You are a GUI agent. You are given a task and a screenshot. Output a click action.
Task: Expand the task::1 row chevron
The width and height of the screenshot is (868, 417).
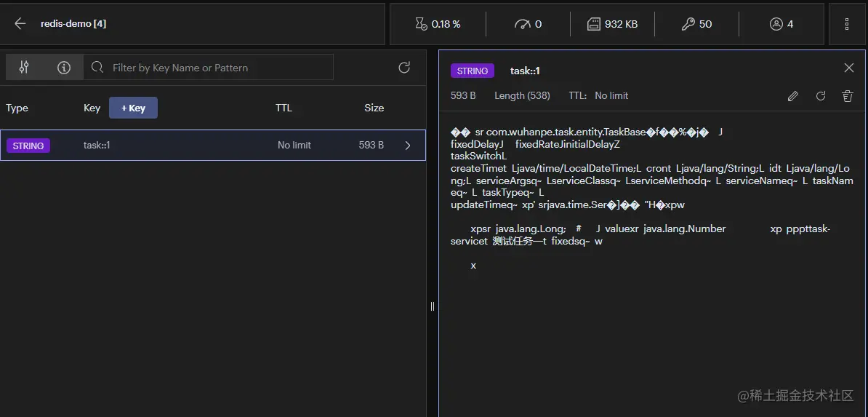pyautogui.click(x=408, y=146)
